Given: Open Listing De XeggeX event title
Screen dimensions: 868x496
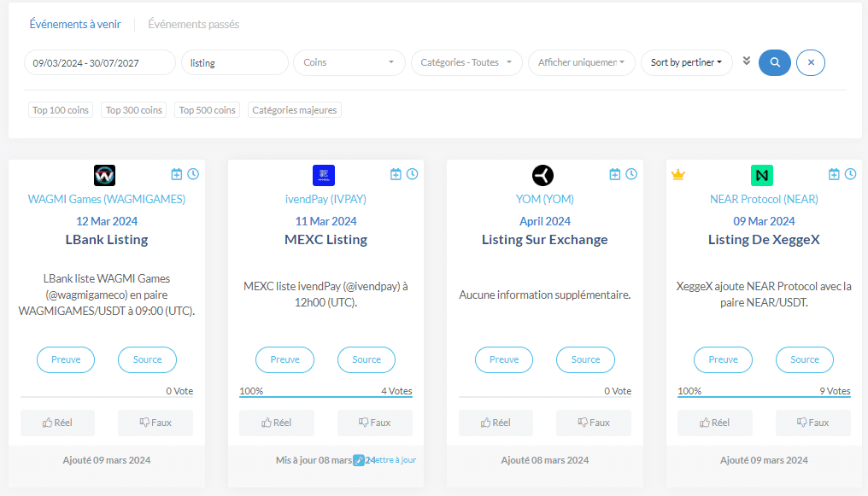Looking at the screenshot, I should click(764, 239).
